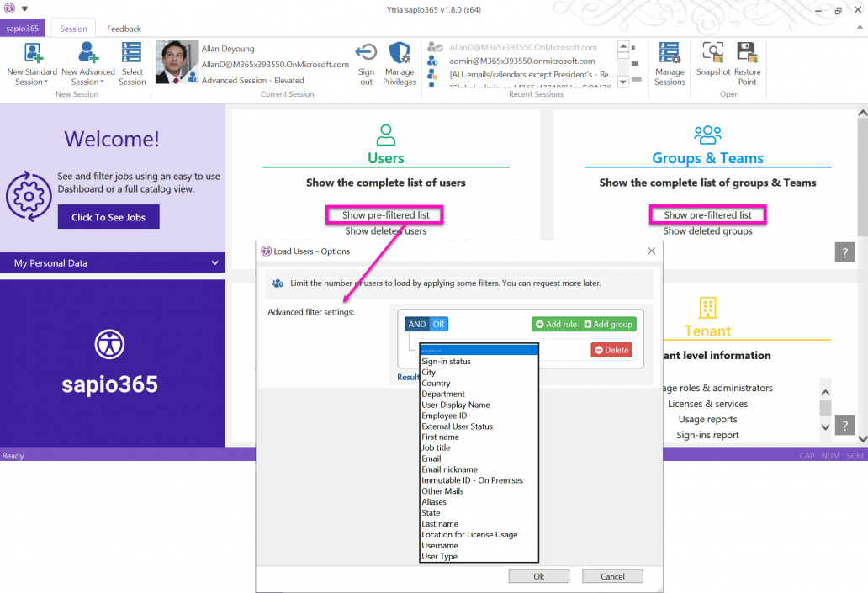Viewport: 868px width, 593px height.
Task: Open Sign-ins report link
Action: [707, 435]
